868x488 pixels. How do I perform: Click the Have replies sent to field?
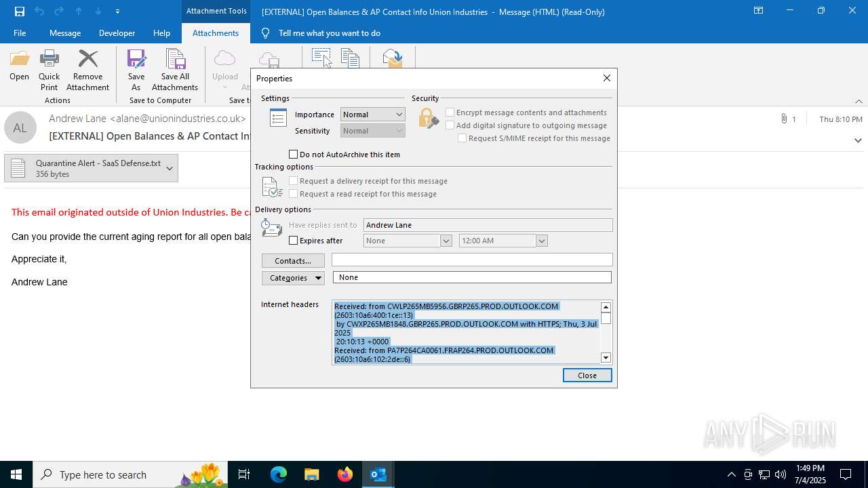coord(488,225)
